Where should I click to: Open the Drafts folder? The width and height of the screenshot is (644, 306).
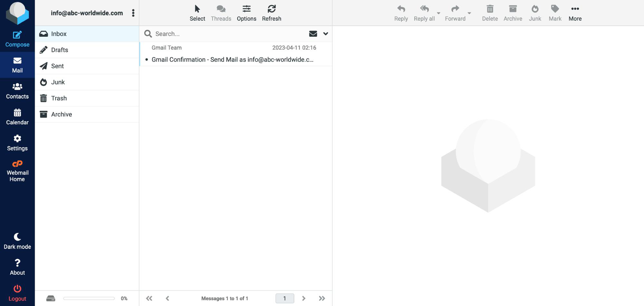60,50
